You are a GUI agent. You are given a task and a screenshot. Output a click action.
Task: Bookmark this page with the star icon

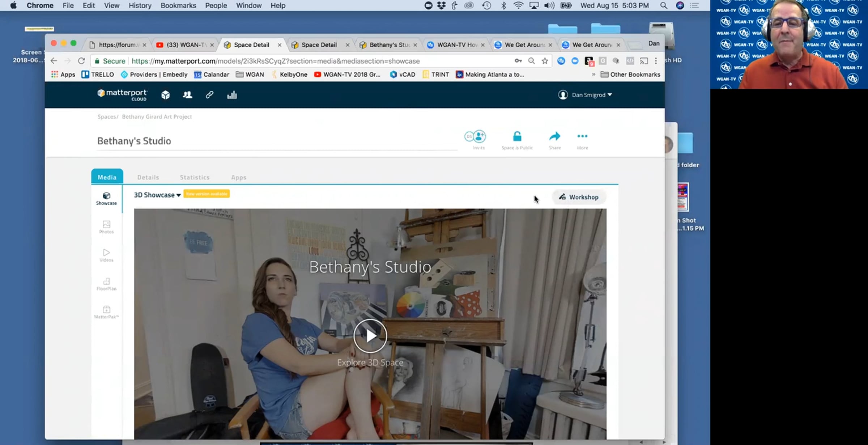(545, 61)
